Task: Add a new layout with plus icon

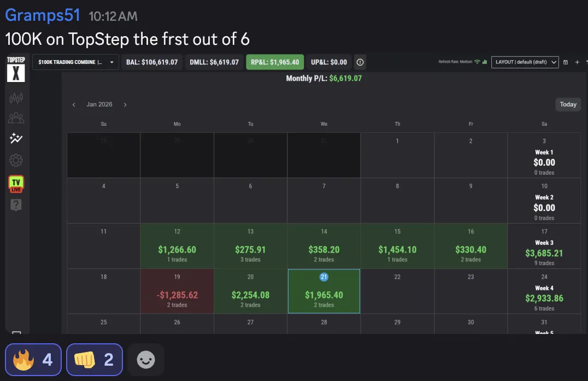Action: coord(577,62)
